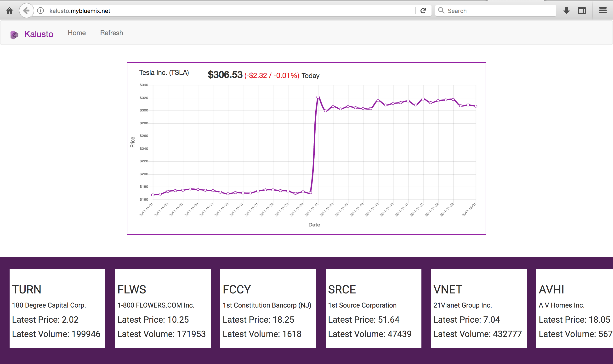Open the hamburger menu icon

(x=603, y=11)
